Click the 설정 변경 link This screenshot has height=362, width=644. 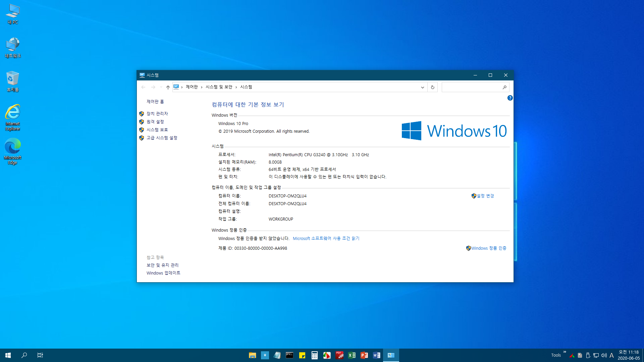click(x=485, y=196)
